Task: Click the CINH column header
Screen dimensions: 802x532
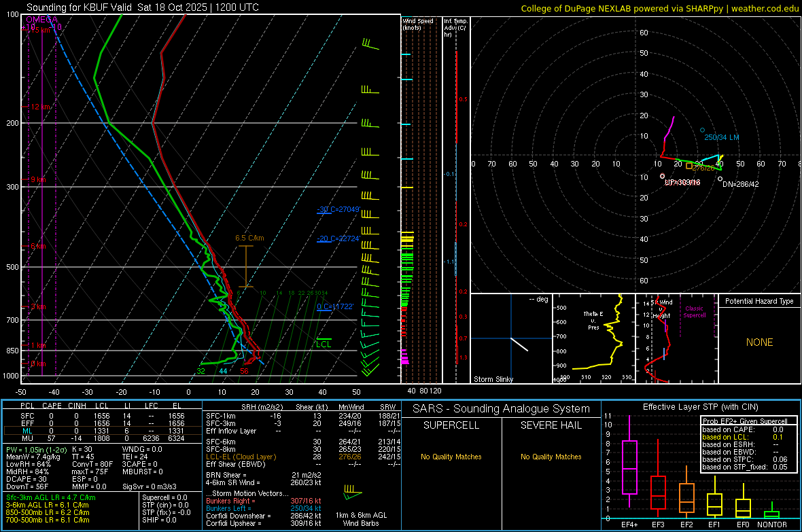Action: click(x=77, y=406)
